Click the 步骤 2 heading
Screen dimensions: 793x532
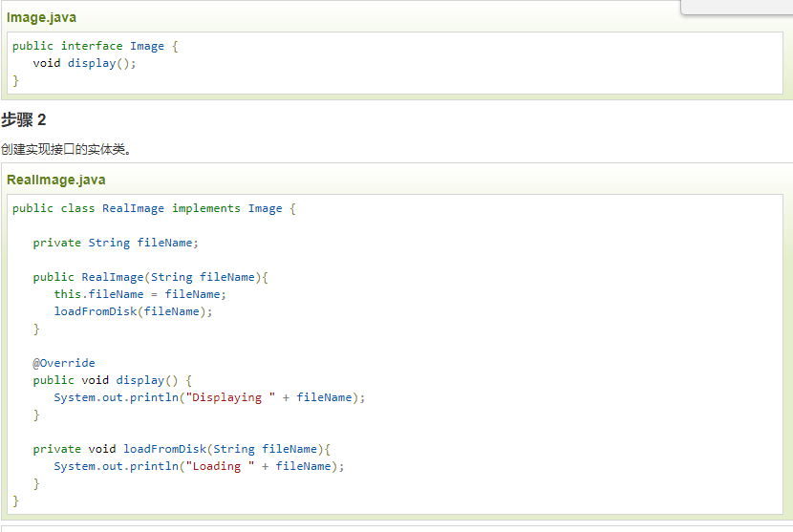tap(24, 119)
